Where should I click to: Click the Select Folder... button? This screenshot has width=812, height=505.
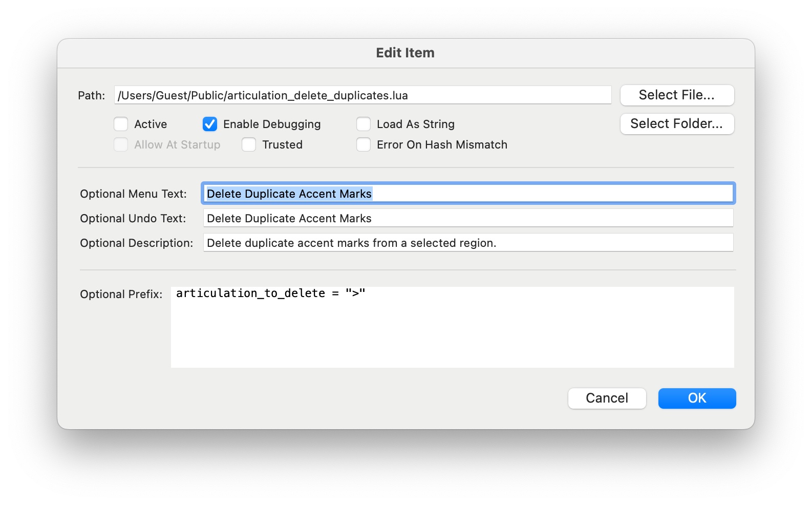click(676, 124)
